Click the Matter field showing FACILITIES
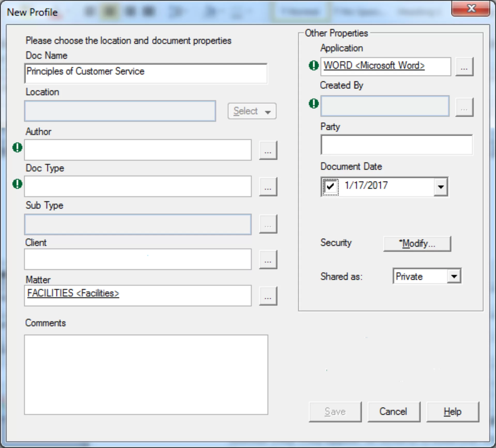The height and width of the screenshot is (448, 496). pyautogui.click(x=138, y=296)
